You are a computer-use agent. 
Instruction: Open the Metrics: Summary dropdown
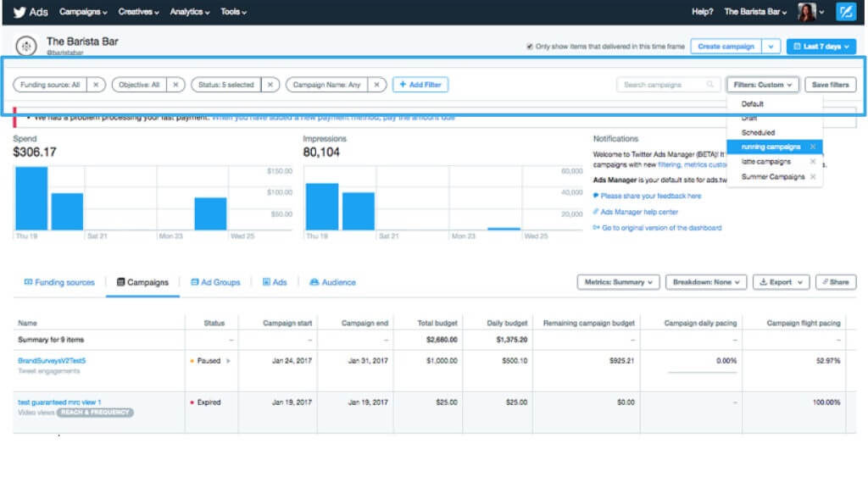coord(618,282)
